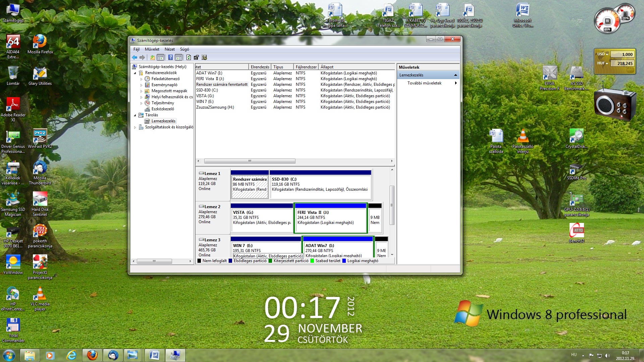Open További műveletek submenu in the Műveletek pane
Image resolution: width=644 pixels, height=362 pixels.
428,83
